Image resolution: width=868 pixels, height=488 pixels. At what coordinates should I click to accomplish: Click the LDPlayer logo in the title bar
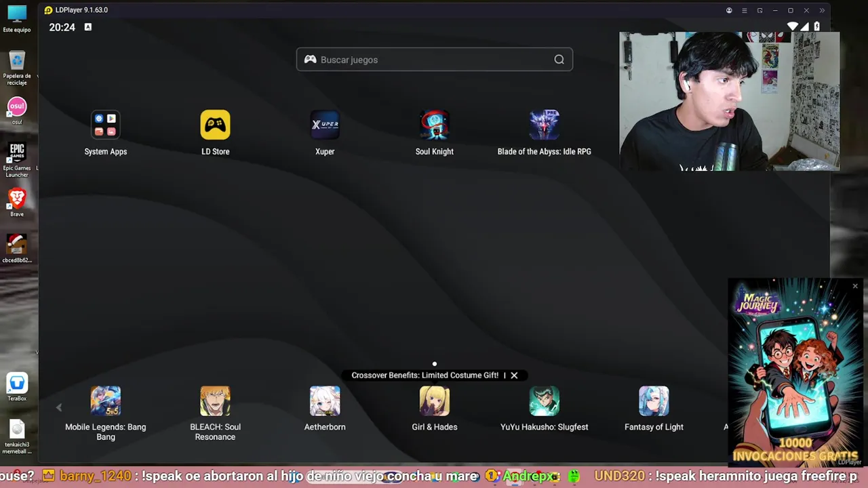click(x=48, y=10)
